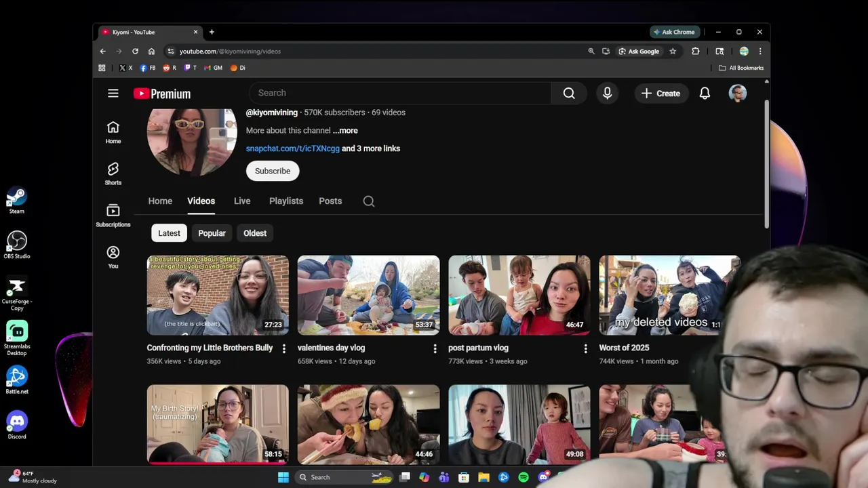The width and height of the screenshot is (868, 488).
Task: Bookmark this tab with star icon
Action: 673,52
